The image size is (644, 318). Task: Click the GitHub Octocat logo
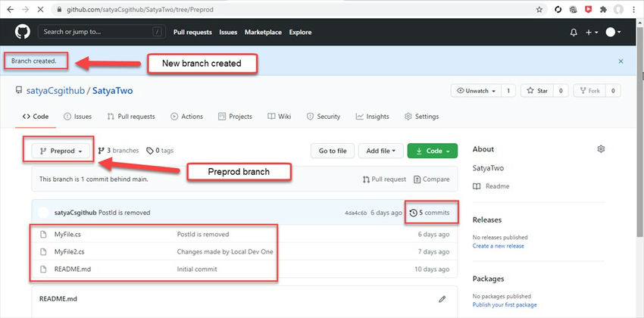tap(23, 32)
